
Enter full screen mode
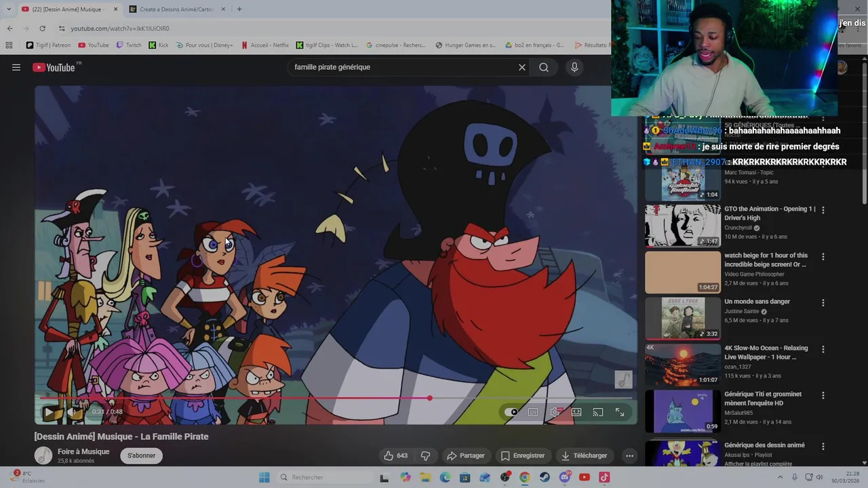tap(620, 412)
